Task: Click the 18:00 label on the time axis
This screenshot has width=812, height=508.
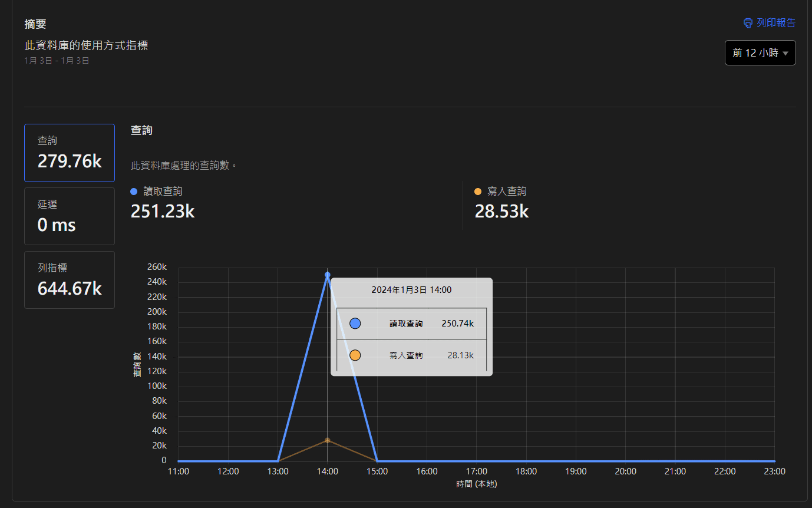Action: (x=526, y=471)
